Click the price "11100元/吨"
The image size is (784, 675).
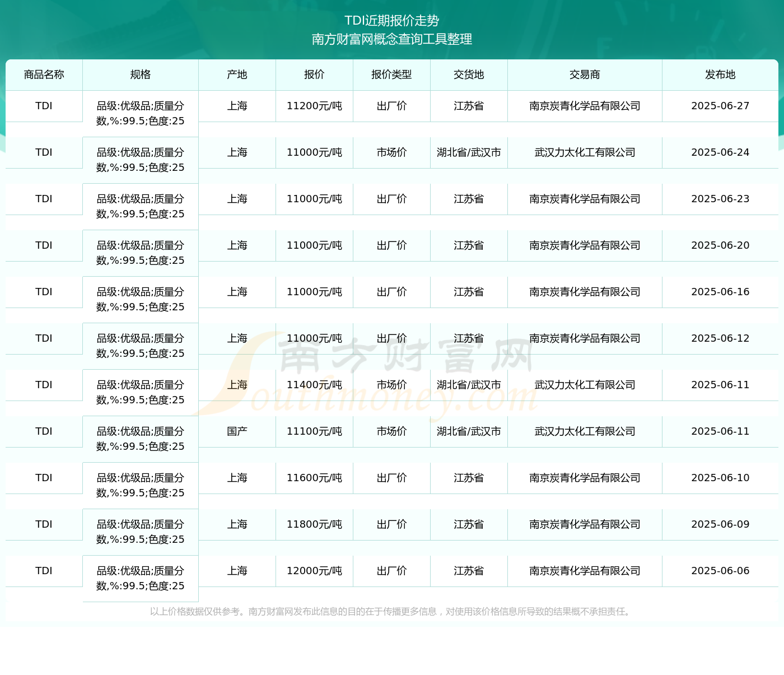(x=315, y=431)
